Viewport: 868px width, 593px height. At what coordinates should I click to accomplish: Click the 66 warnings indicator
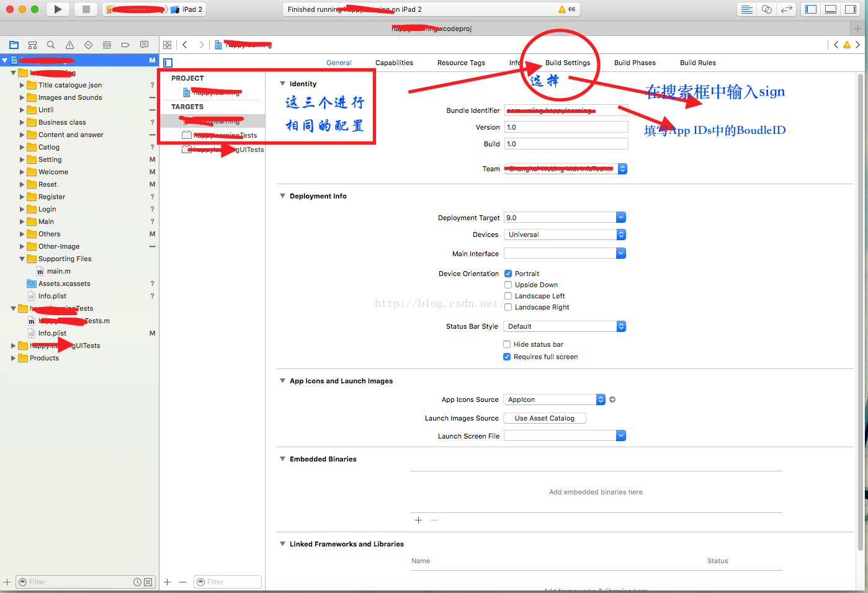(x=567, y=9)
